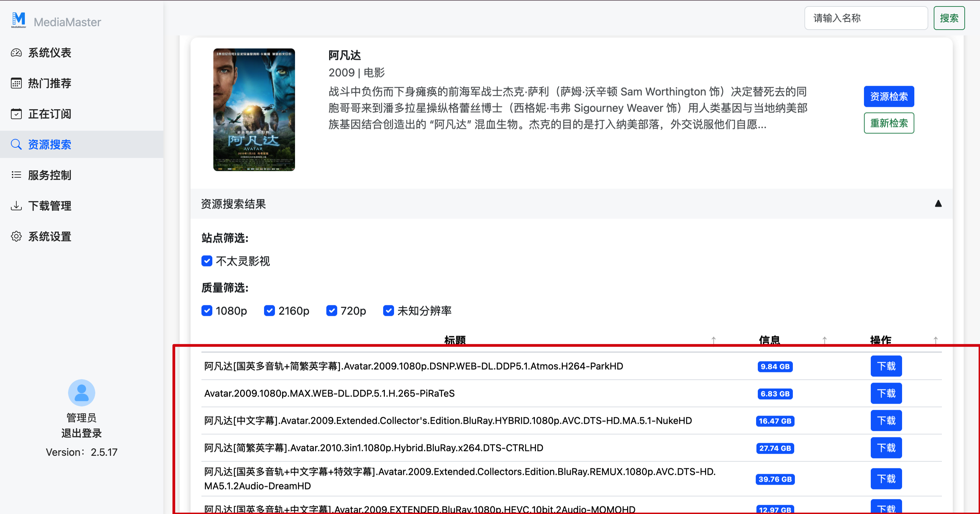The width and height of the screenshot is (980, 514).
Task: Click the 重新检索 outlined button
Action: pos(889,123)
